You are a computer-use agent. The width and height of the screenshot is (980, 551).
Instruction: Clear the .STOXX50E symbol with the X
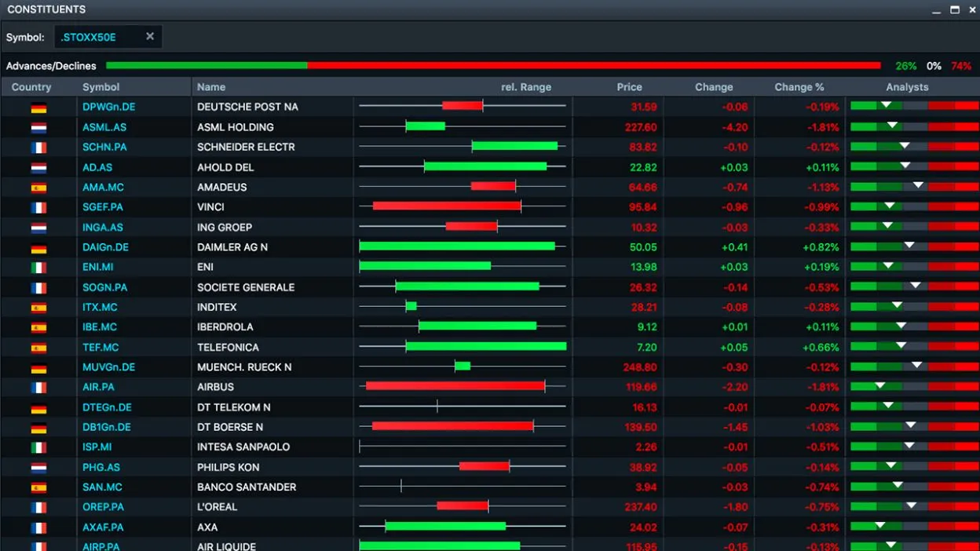(x=150, y=36)
